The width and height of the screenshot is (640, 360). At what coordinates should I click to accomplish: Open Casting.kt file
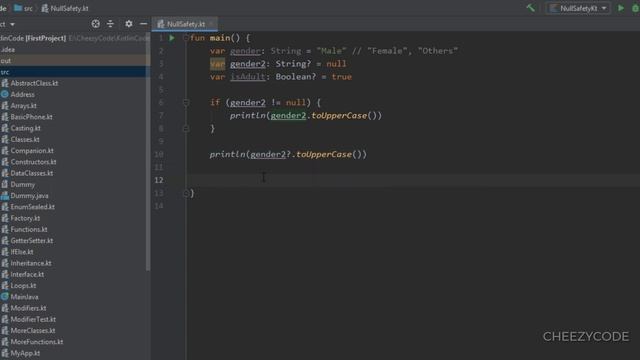click(25, 128)
